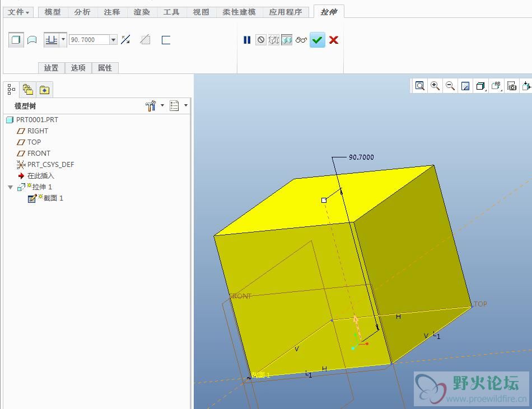Switch to 视图 ribbon tab
Viewport: 532px width, 409px height.
(x=201, y=12)
